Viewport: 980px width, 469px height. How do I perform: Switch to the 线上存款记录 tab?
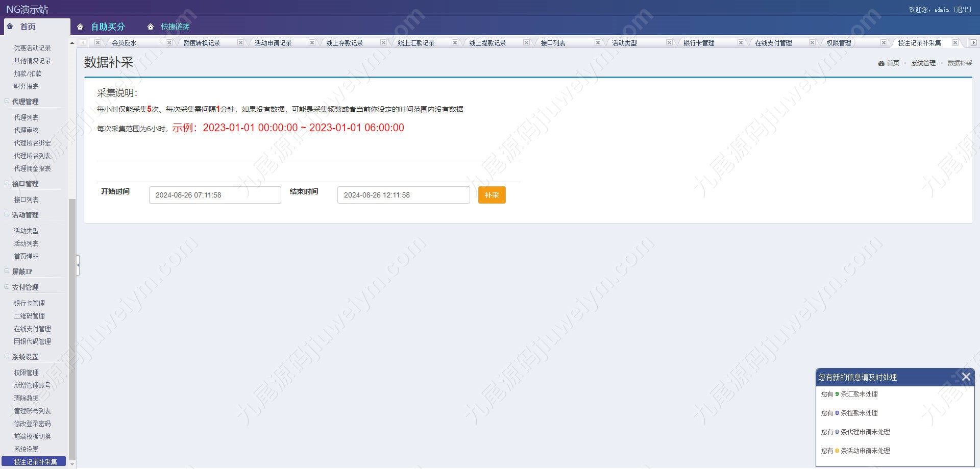click(345, 43)
